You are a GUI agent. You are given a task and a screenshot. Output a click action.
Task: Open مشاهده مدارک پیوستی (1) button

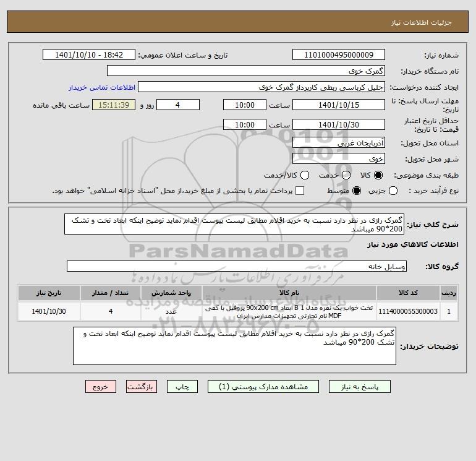click(x=263, y=387)
